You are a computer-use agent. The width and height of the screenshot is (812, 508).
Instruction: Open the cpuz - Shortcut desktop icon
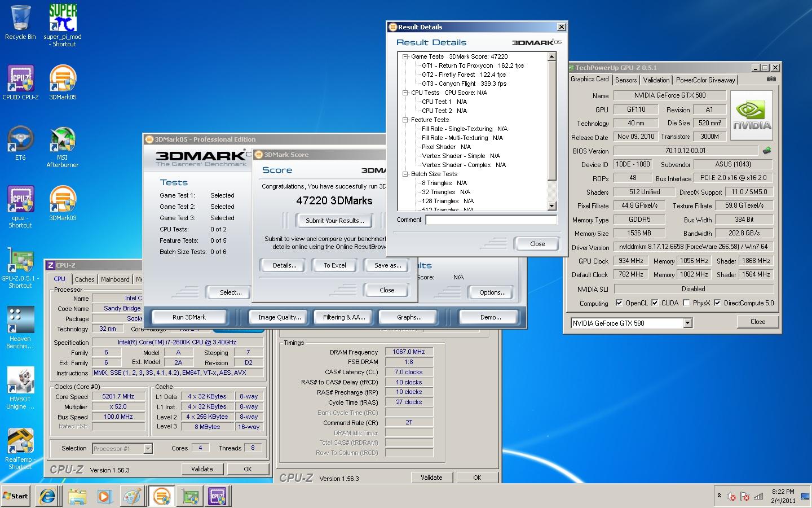tap(20, 207)
